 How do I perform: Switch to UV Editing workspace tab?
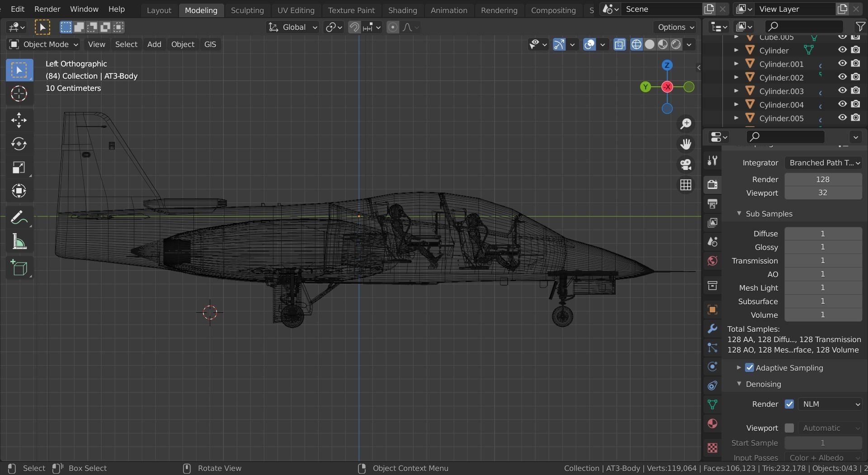click(x=296, y=10)
